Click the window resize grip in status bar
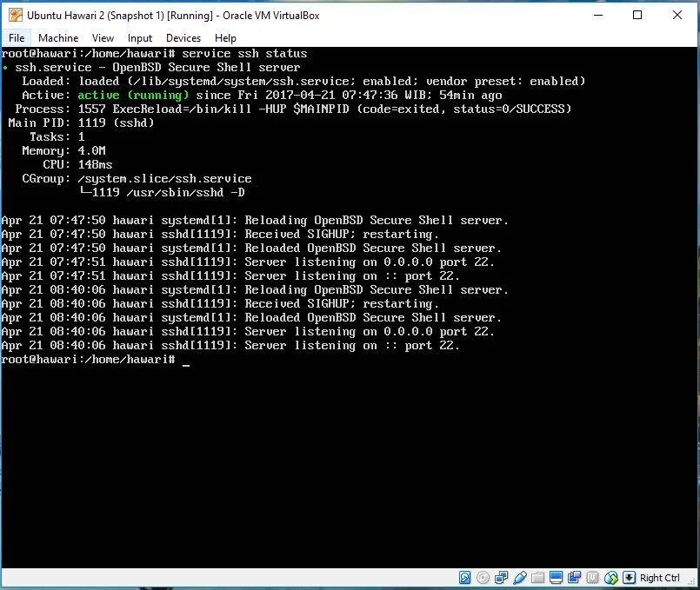This screenshot has width=700, height=590. [691, 581]
